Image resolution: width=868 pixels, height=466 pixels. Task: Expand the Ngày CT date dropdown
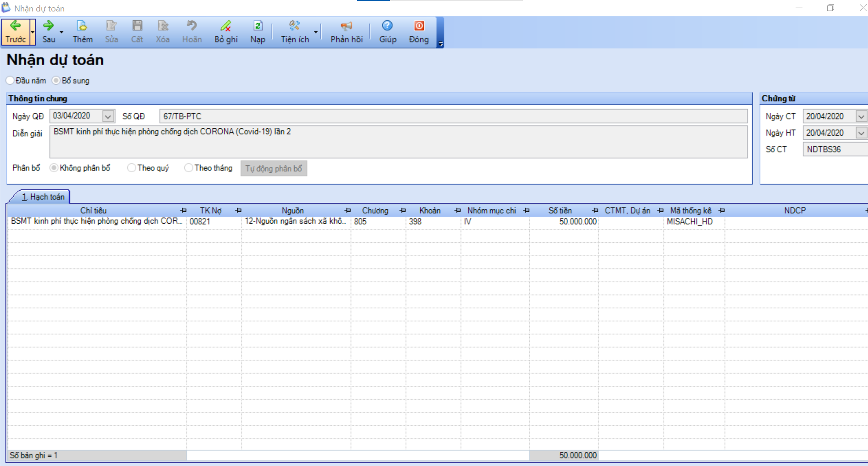coord(861,116)
